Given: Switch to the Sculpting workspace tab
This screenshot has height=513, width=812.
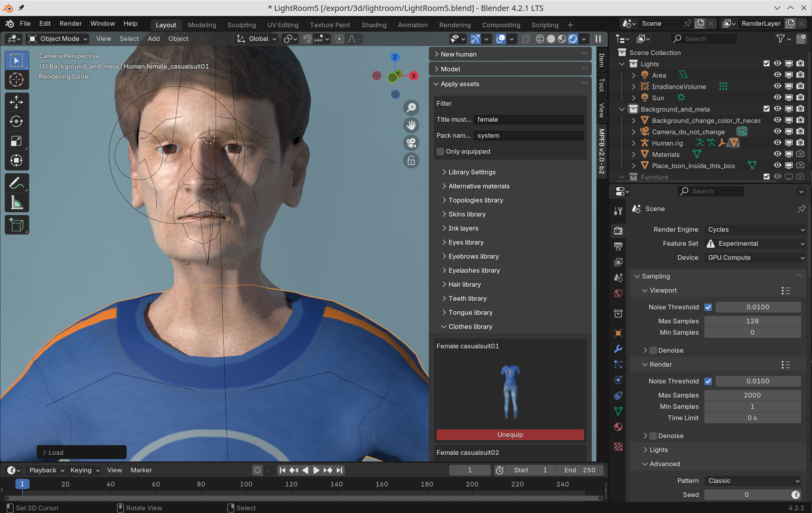Looking at the screenshot, I should (x=242, y=25).
